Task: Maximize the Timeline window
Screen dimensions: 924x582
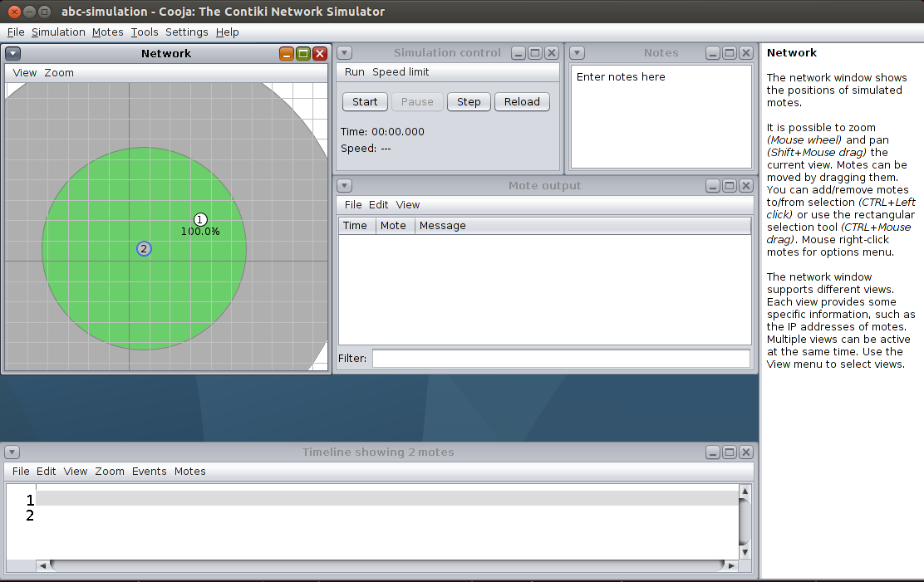Action: pyautogui.click(x=730, y=452)
